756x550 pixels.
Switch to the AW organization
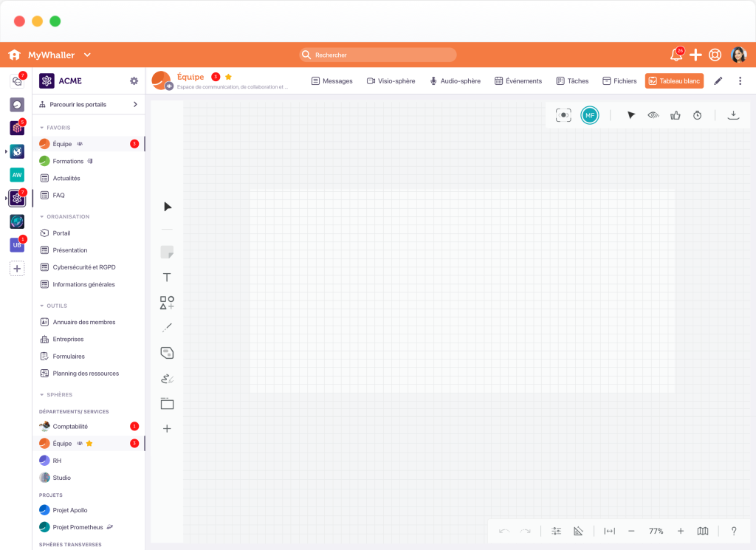click(17, 175)
